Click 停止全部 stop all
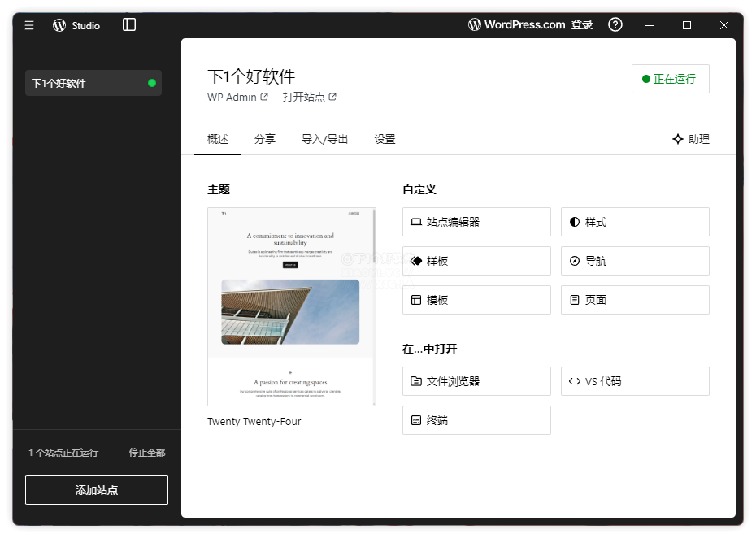 tap(147, 453)
